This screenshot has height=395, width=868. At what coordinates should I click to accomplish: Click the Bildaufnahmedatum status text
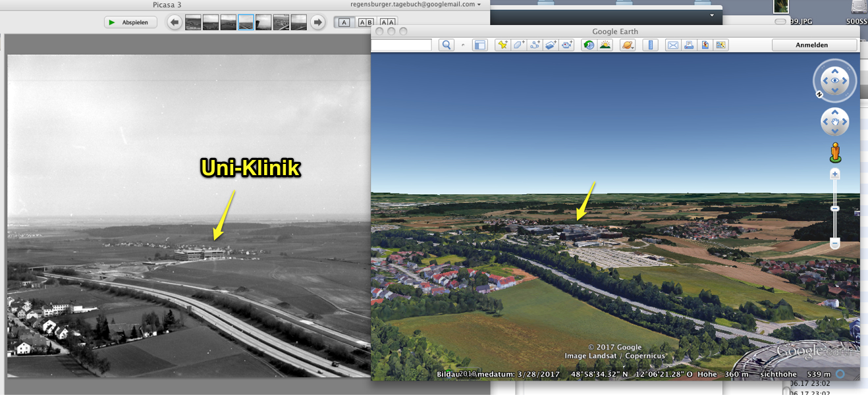498,374
